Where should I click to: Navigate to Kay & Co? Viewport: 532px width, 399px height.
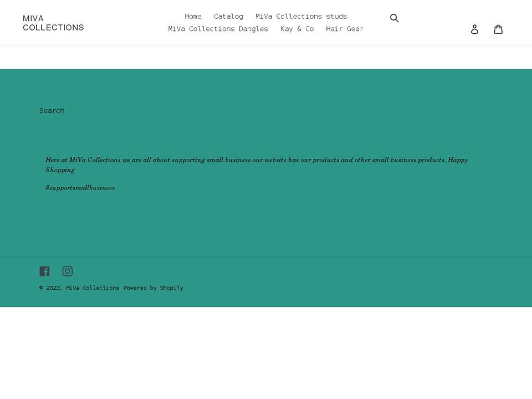296,28
